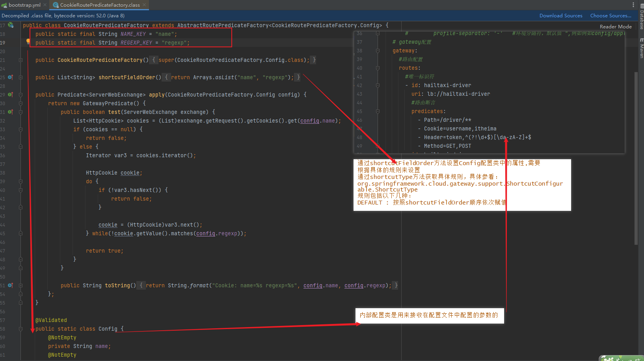Click 'private String name;' field declaration
This screenshot has height=361, width=644.
pyautogui.click(x=80, y=346)
